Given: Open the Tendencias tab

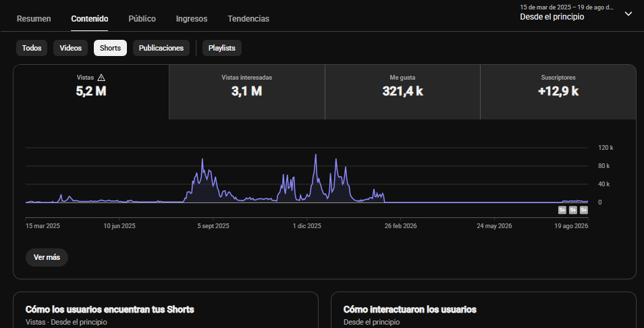Looking at the screenshot, I should pos(248,19).
